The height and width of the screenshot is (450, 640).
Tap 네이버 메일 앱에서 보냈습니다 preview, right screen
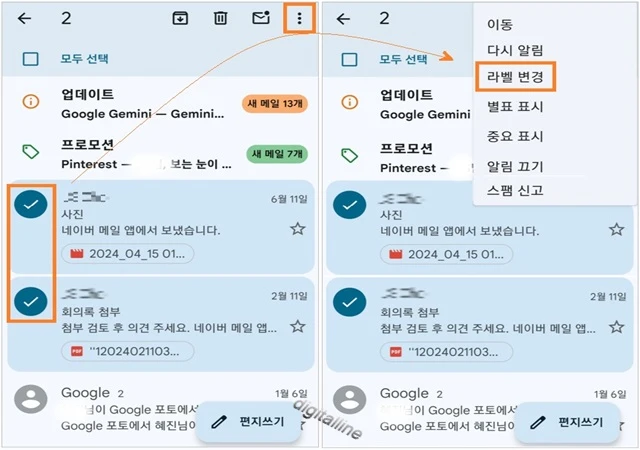point(460,231)
